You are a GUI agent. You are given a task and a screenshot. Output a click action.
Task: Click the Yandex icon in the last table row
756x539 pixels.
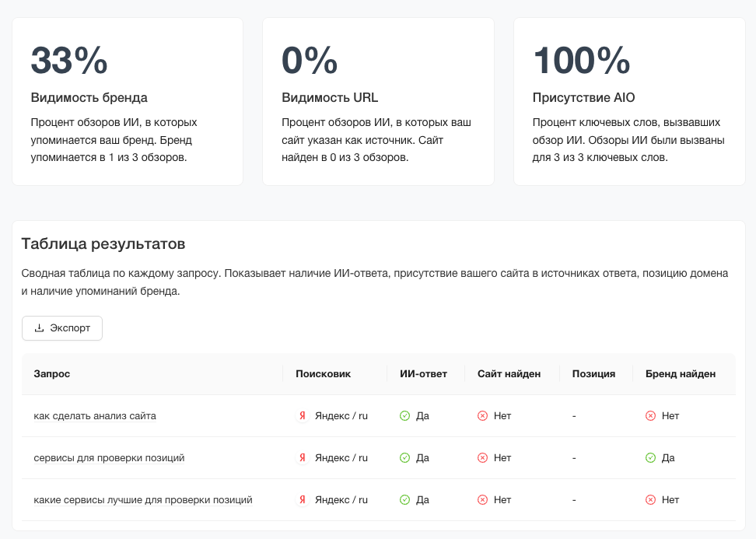pyautogui.click(x=303, y=499)
